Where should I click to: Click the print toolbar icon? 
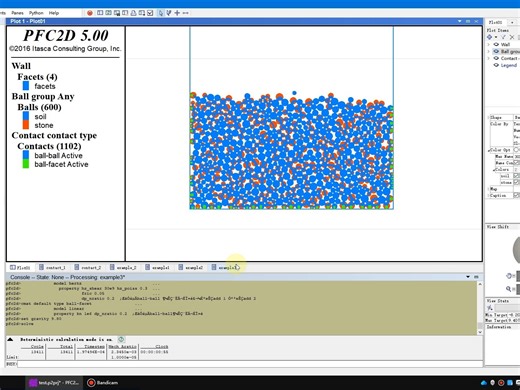click(x=133, y=13)
